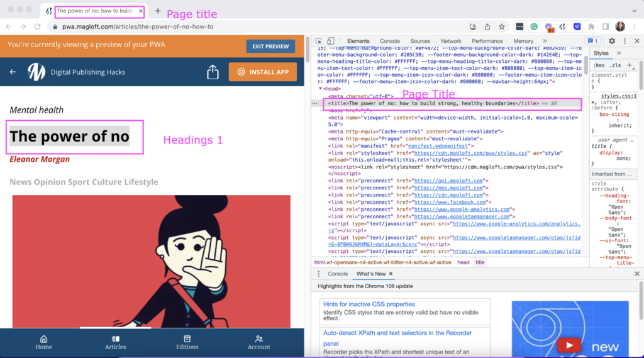The image size is (644, 358).
Task: Switch to the Elements tab
Action: coord(358,41)
